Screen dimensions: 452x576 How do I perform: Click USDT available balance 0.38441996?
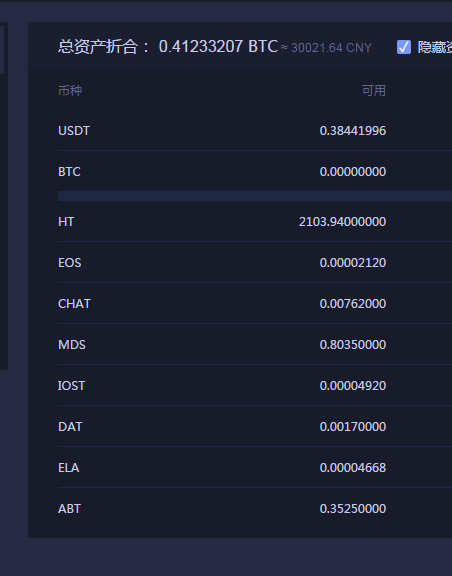[x=353, y=130]
